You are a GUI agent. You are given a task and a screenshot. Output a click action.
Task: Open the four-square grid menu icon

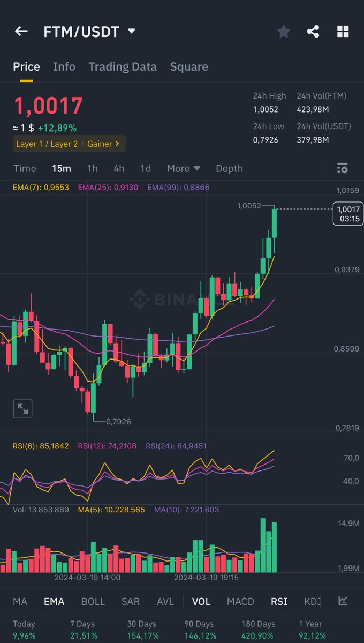(343, 32)
